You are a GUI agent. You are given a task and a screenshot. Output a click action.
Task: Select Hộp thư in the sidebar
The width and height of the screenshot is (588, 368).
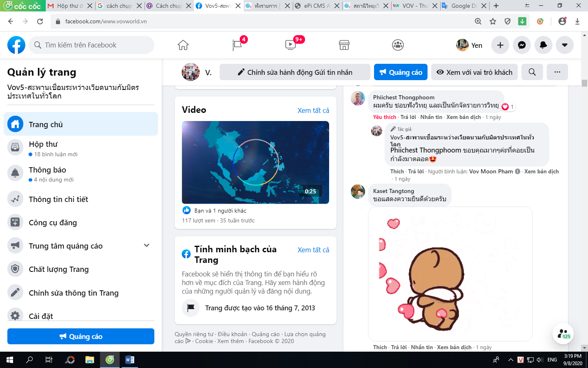tap(43, 144)
